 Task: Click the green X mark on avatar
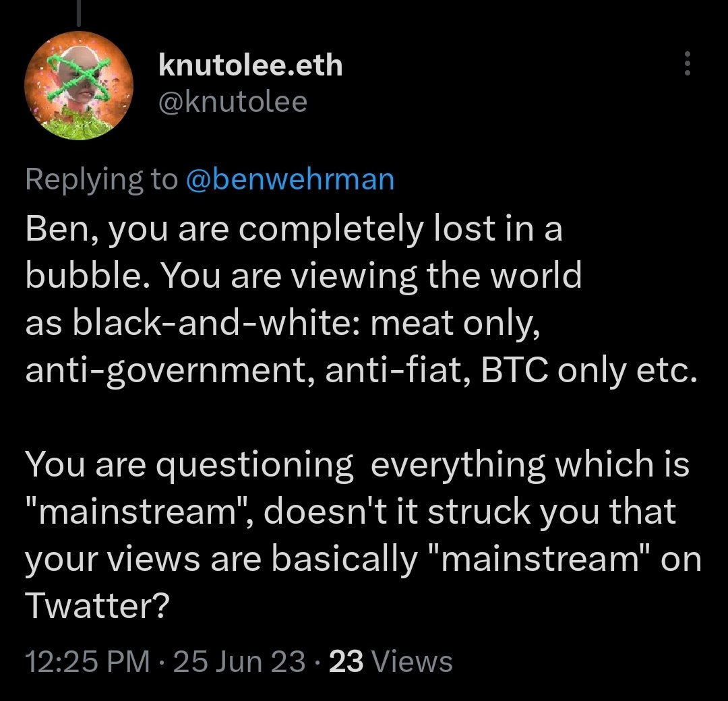point(76,79)
